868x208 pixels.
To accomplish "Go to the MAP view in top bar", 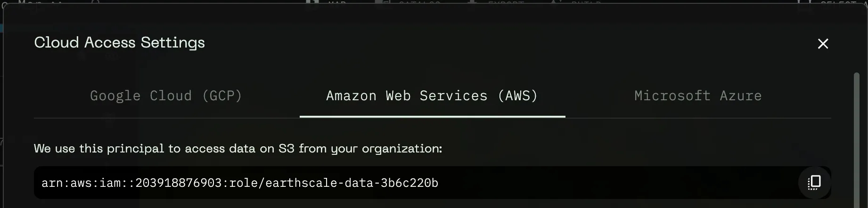I will click(337, 2).
